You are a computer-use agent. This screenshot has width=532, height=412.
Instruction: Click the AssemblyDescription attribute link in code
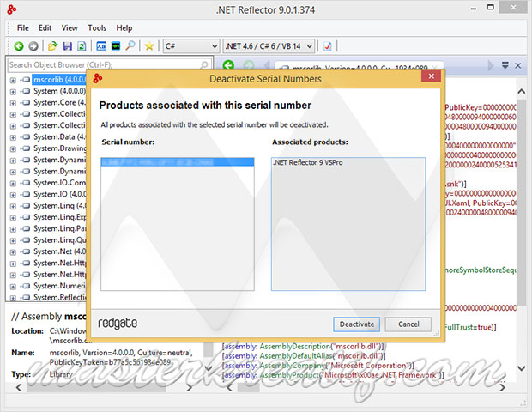pyautogui.click(x=295, y=346)
